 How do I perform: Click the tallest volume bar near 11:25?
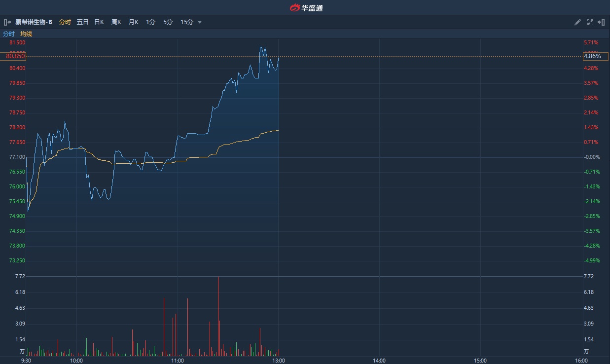point(218,316)
